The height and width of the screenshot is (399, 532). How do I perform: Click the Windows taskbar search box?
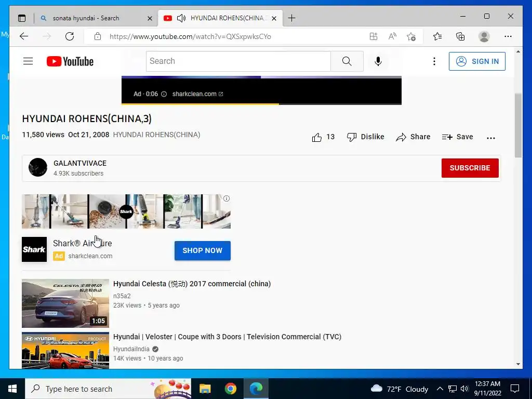tap(108, 389)
